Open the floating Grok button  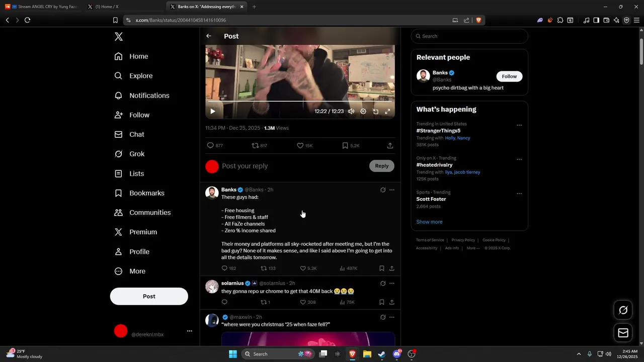623,310
